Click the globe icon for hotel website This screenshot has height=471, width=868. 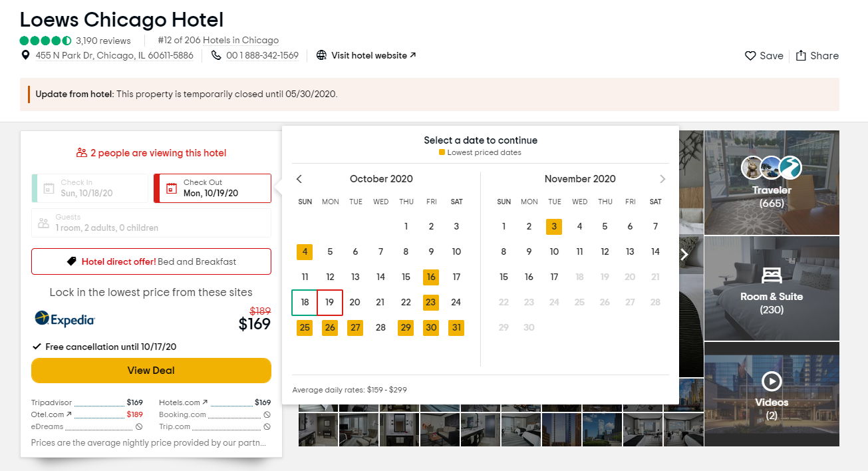(321, 55)
